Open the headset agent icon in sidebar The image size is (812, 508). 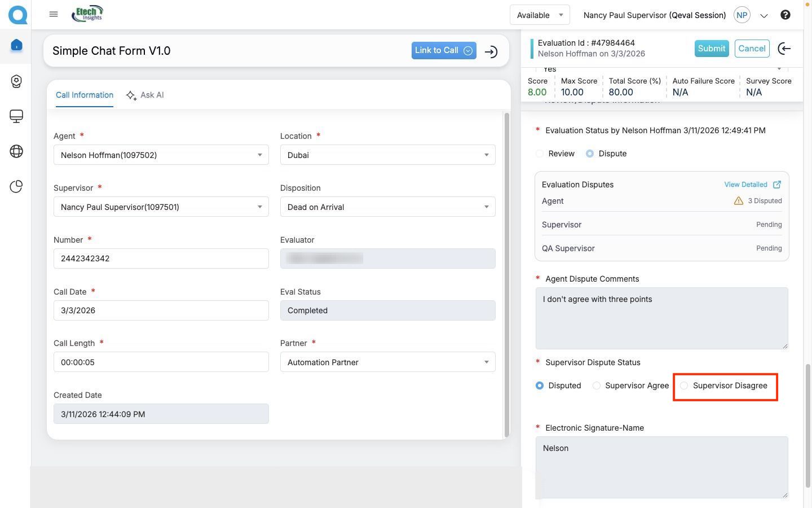pyautogui.click(x=16, y=81)
